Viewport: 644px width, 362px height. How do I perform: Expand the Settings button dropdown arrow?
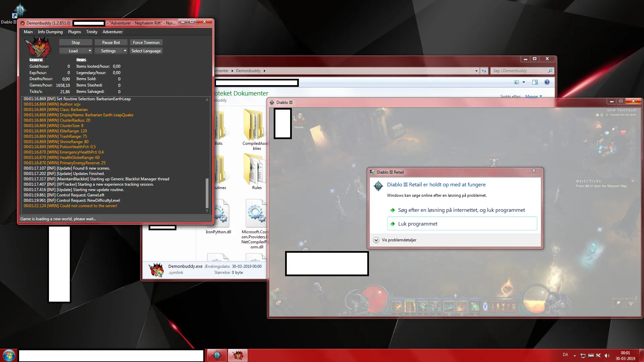click(x=125, y=51)
